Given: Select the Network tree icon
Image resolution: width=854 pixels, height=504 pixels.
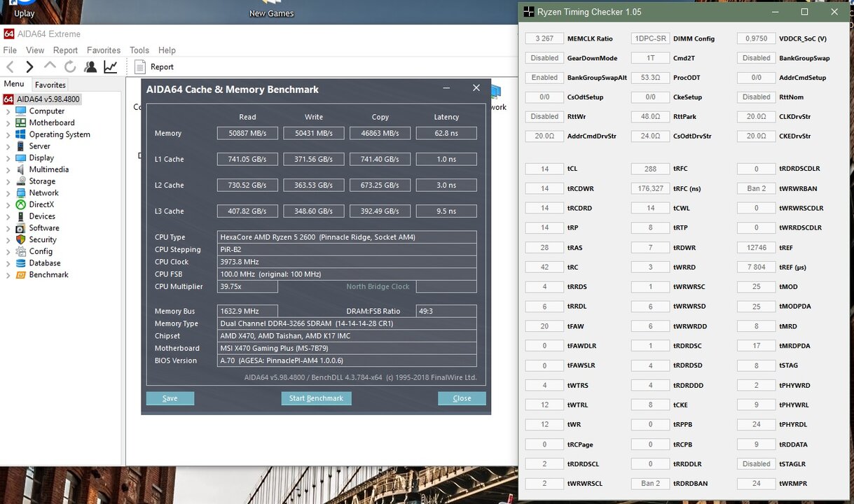Looking at the screenshot, I should coord(20,192).
